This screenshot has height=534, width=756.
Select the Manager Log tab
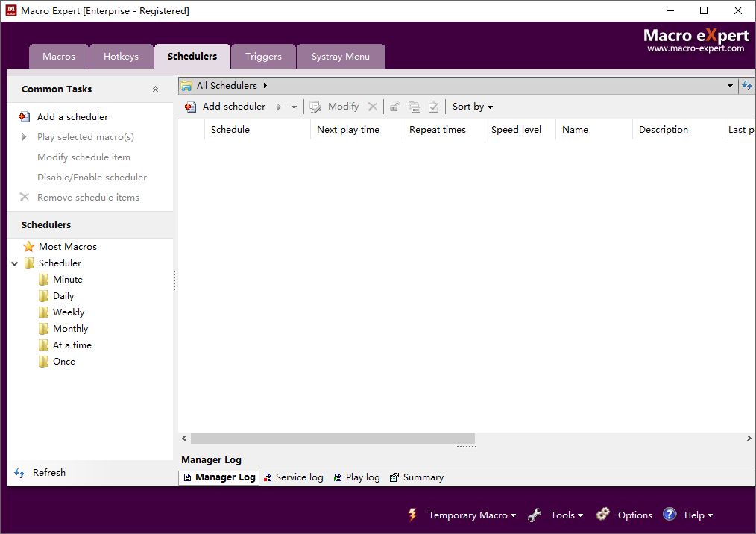point(219,477)
